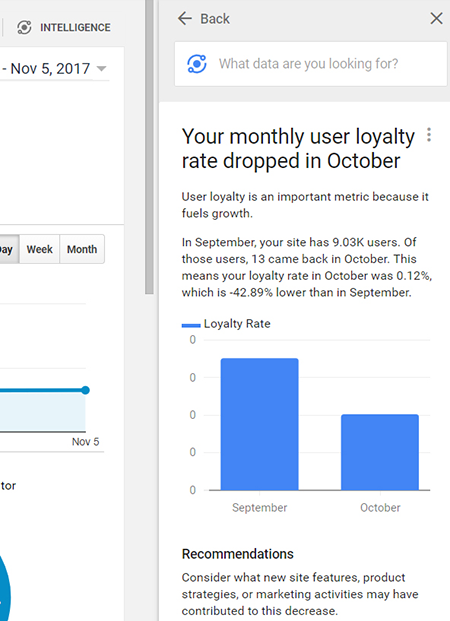This screenshot has height=621, width=450.
Task: Click the insight title about loyalty rate drop
Action: pyautogui.click(x=298, y=149)
